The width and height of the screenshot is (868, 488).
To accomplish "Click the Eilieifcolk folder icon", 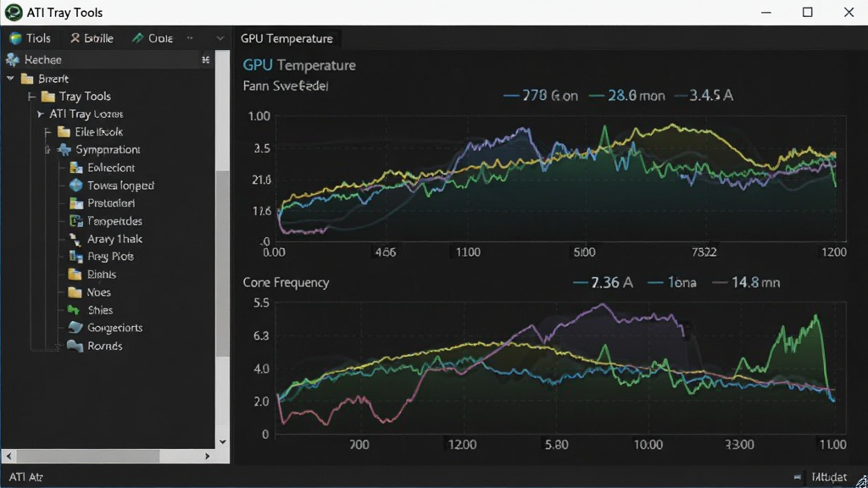I will click(64, 131).
